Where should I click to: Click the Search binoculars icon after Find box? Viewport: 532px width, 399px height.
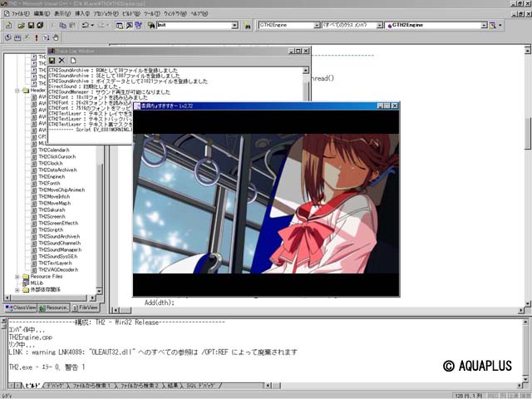point(248,26)
